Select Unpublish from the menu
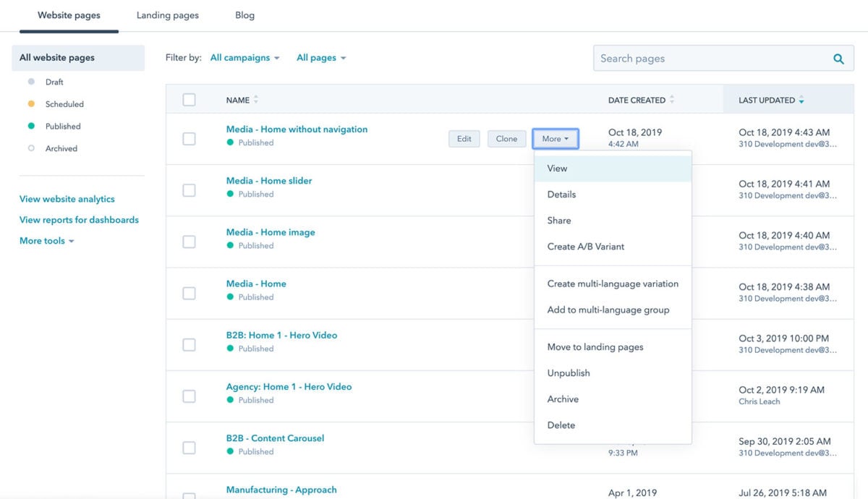 tap(613, 373)
